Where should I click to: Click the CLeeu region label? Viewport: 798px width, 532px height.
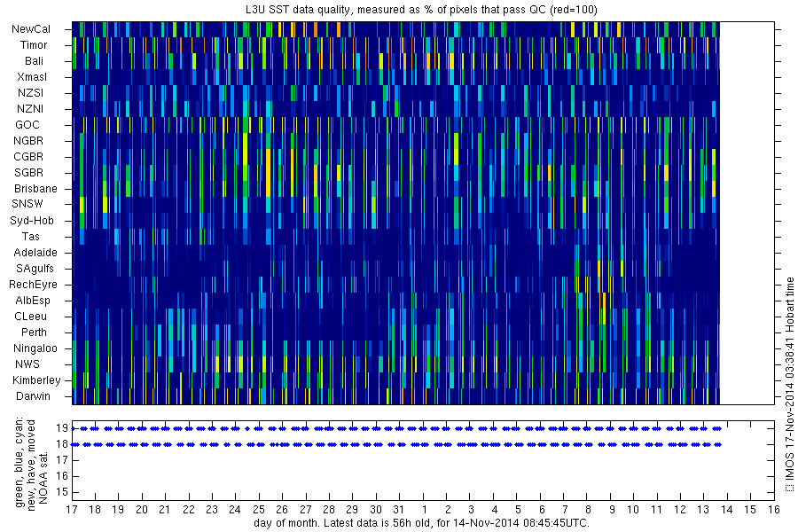tap(30, 317)
